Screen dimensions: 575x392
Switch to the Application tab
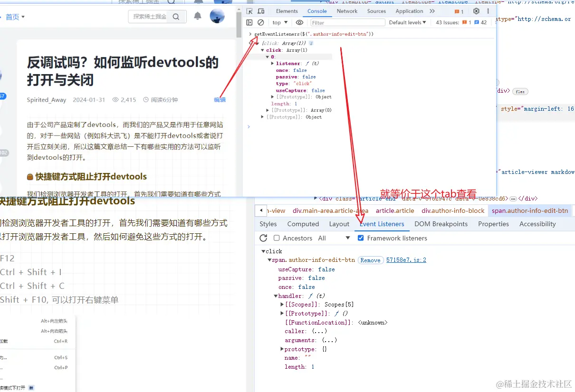409,11
